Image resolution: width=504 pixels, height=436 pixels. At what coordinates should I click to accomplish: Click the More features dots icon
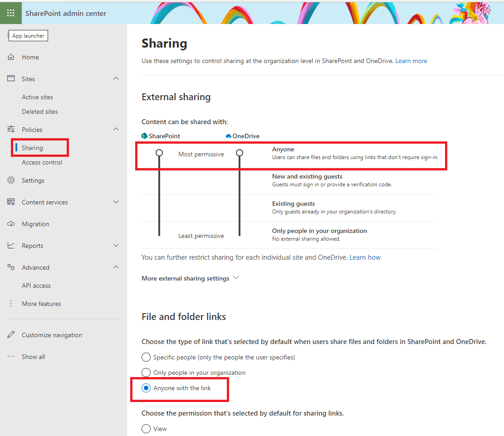click(11, 303)
